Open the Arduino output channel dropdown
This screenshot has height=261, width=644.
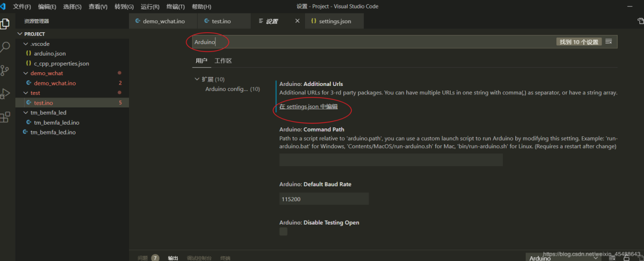point(563,258)
